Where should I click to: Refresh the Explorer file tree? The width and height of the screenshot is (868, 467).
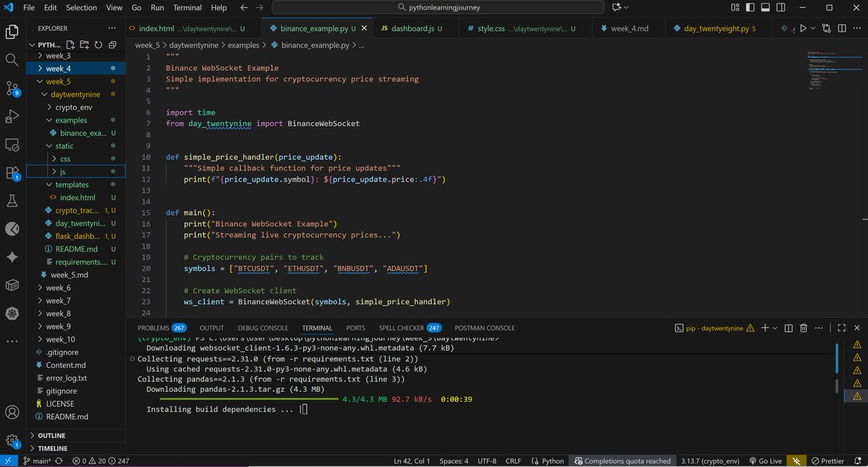(98, 45)
